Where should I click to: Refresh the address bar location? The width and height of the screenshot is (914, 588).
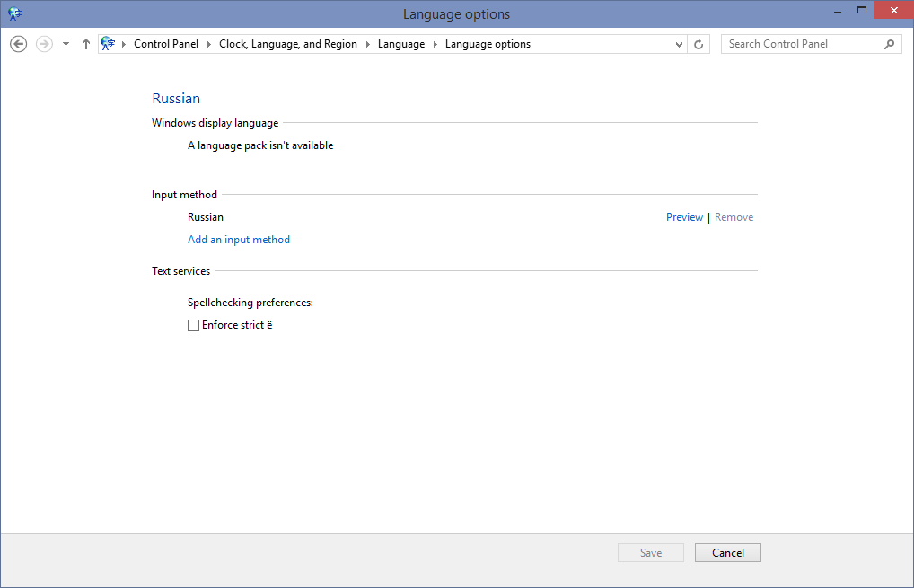coord(699,44)
